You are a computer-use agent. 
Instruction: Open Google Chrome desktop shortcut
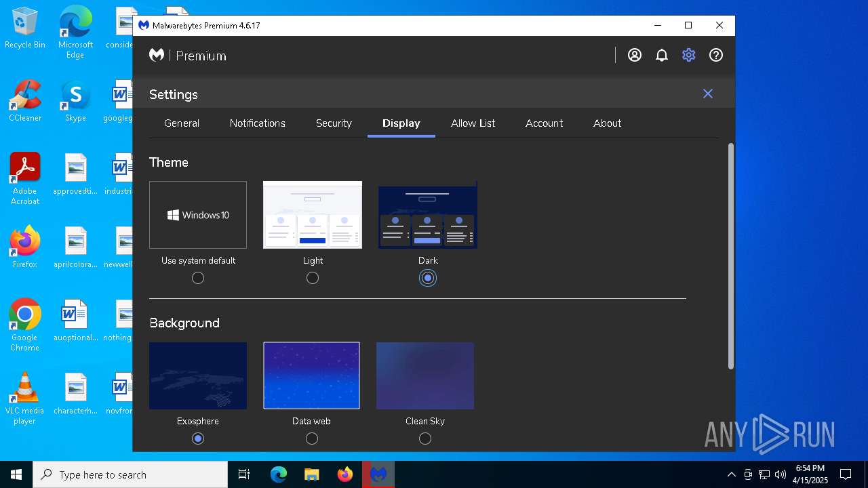pyautogui.click(x=25, y=325)
